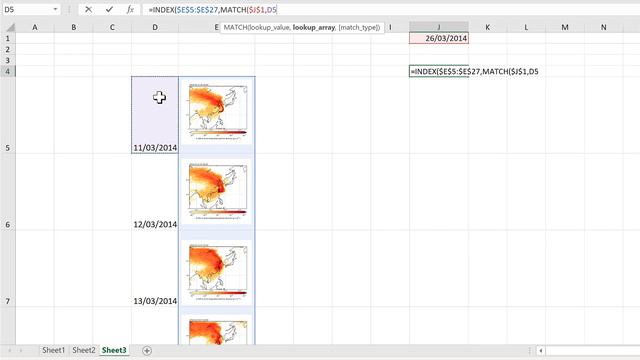Select row 1 header
Screen dimensions: 640x360
point(8,38)
